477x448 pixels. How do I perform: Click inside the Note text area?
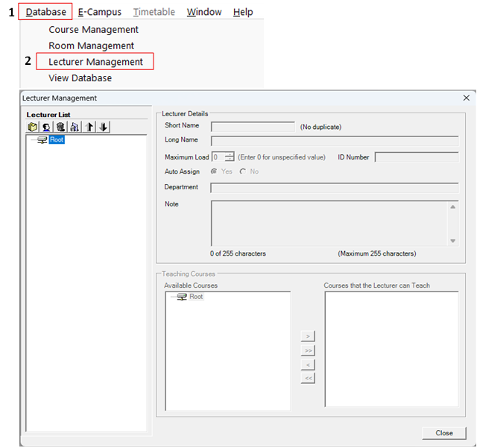point(329,223)
